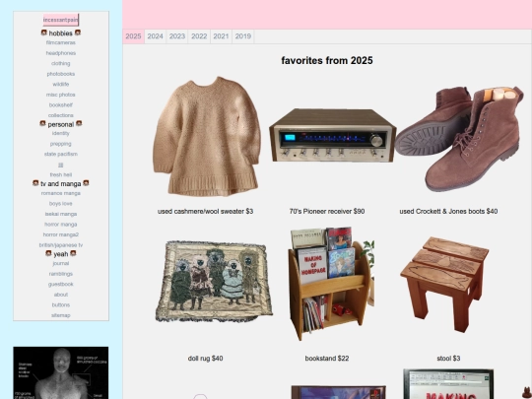532x399 pixels.
Task: Open the isekai manga link
Action: (x=61, y=214)
